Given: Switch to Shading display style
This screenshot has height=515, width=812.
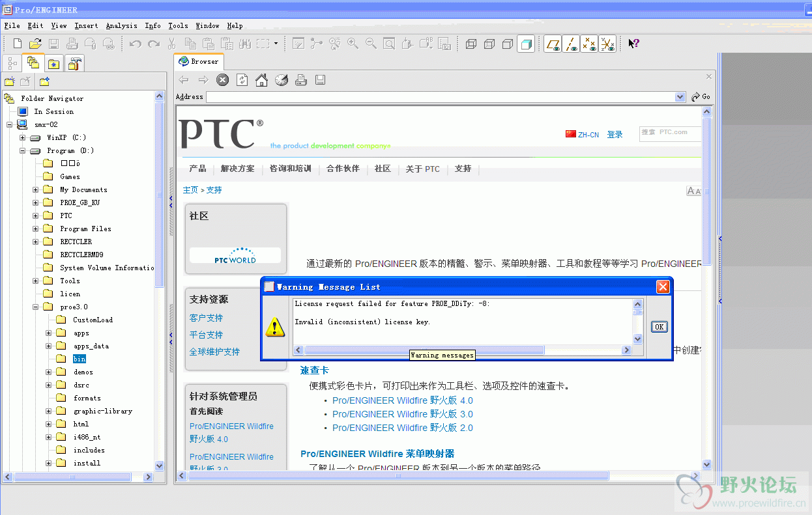Looking at the screenshot, I should (x=526, y=44).
